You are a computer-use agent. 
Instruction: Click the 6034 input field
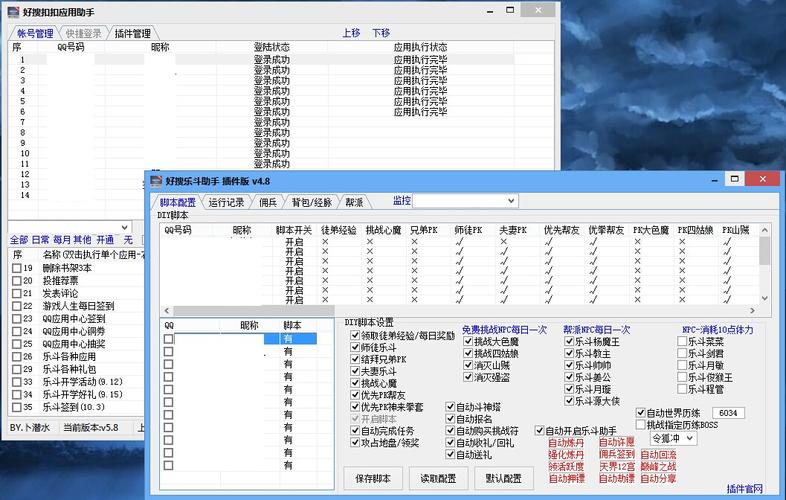point(728,413)
